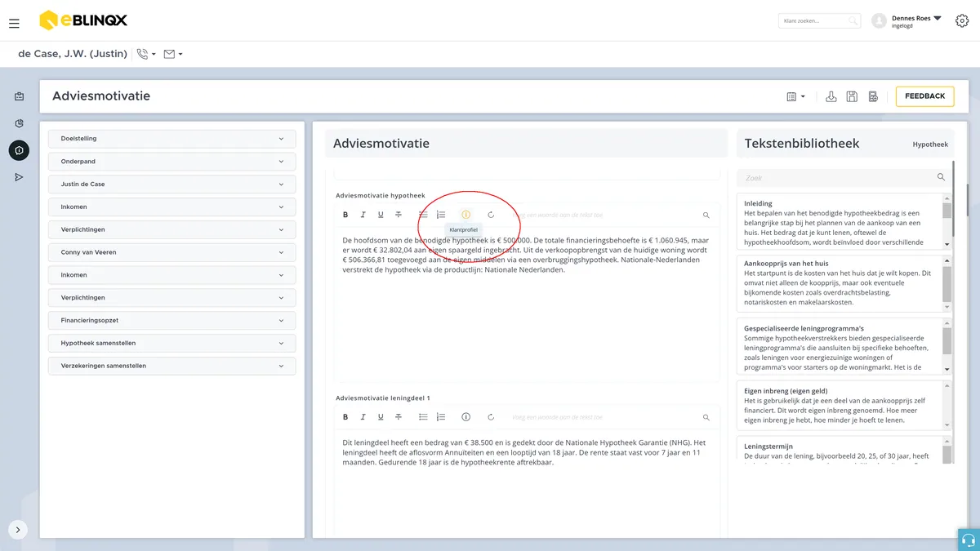Expand the Onderpand section

coord(171,162)
